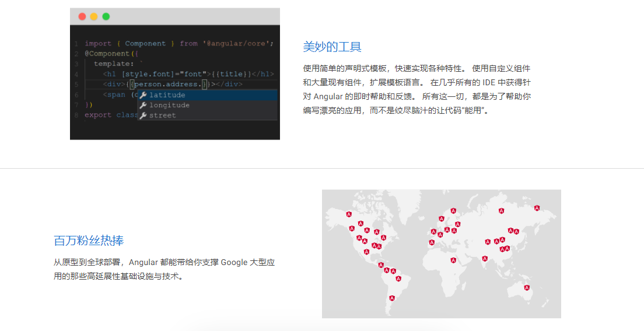This screenshot has height=331, width=644.
Task: Select the longitude autocomplete suggestion
Action: tap(208, 105)
